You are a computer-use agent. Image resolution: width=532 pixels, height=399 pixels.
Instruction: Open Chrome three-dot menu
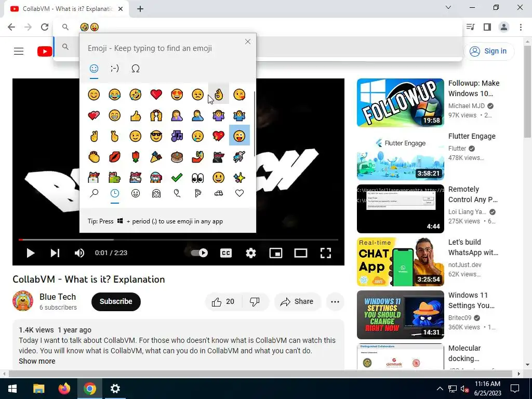point(521,27)
